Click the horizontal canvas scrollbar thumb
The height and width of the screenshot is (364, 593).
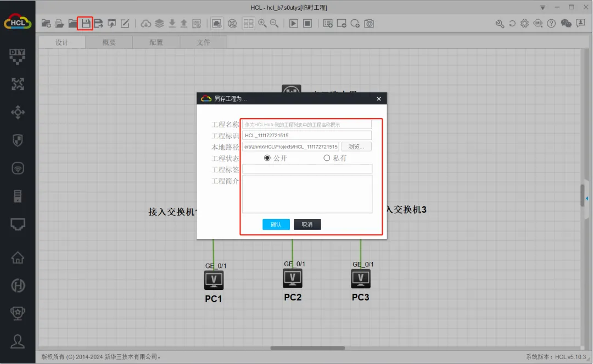307,348
